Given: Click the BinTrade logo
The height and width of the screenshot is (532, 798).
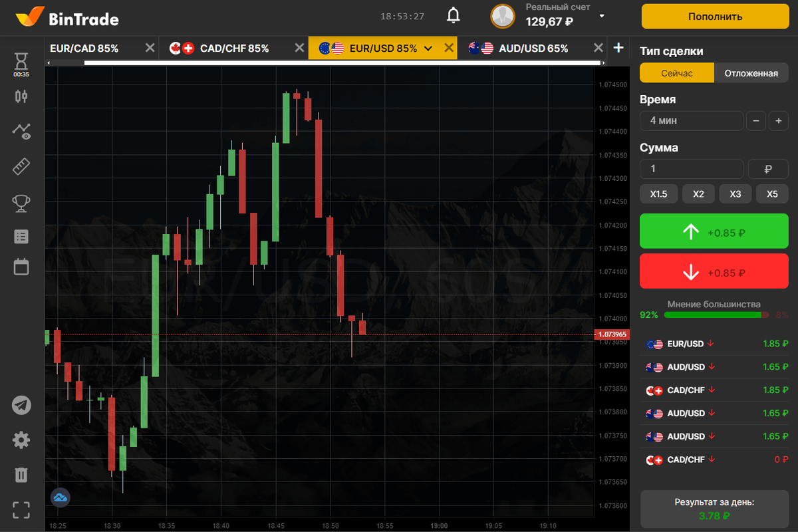Looking at the screenshot, I should click(x=66, y=17).
